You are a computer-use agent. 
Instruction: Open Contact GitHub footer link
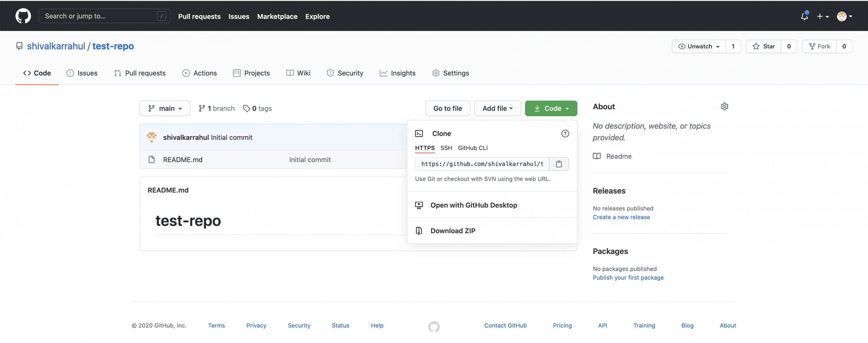505,326
